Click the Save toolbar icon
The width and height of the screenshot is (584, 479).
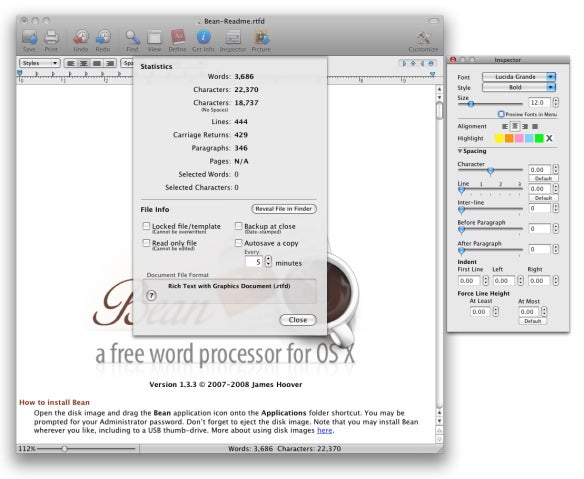29,41
